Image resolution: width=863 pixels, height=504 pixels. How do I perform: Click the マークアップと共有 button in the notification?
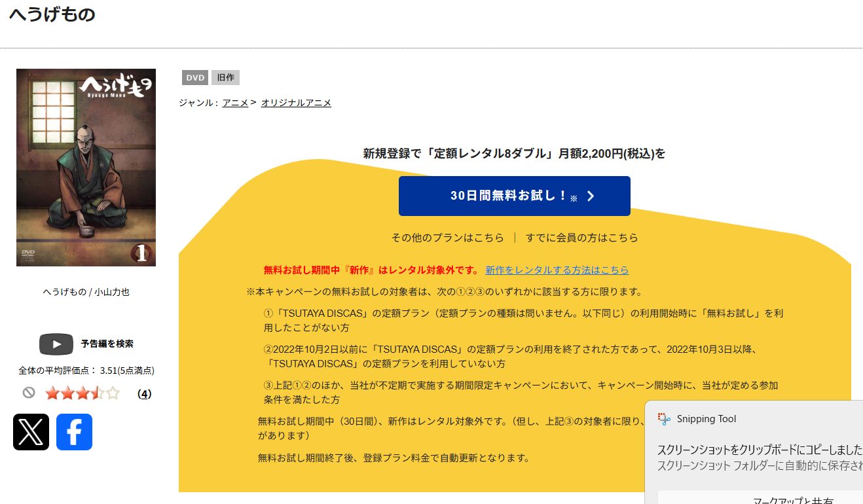tap(760, 497)
